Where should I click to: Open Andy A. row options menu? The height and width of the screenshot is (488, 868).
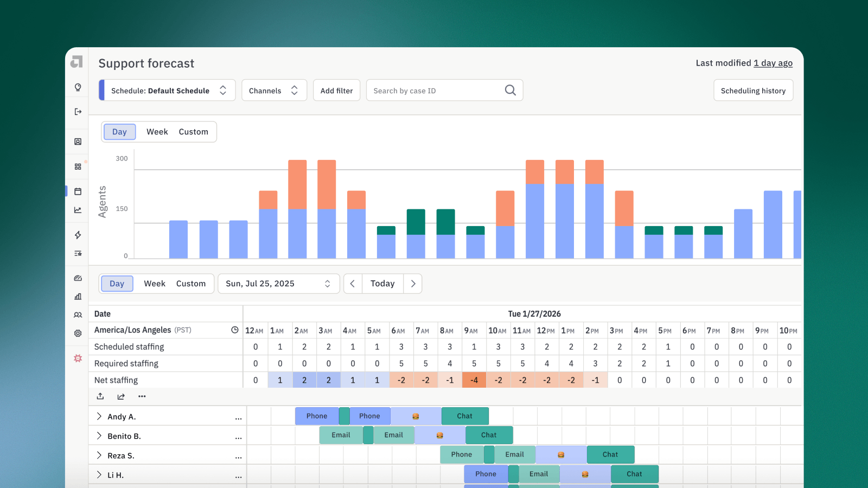[x=239, y=418]
